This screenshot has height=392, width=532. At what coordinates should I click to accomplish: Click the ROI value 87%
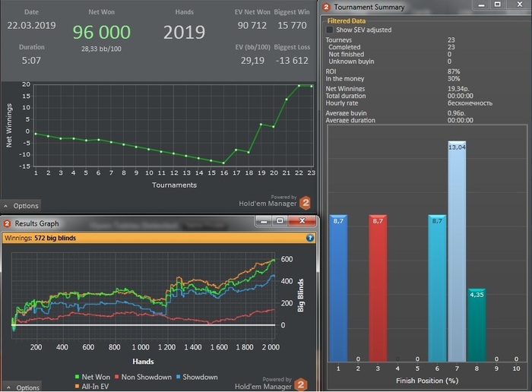click(x=454, y=71)
